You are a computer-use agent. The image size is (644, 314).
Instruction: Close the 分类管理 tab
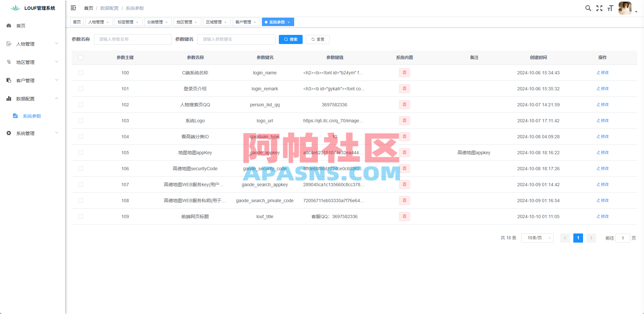[x=166, y=22]
